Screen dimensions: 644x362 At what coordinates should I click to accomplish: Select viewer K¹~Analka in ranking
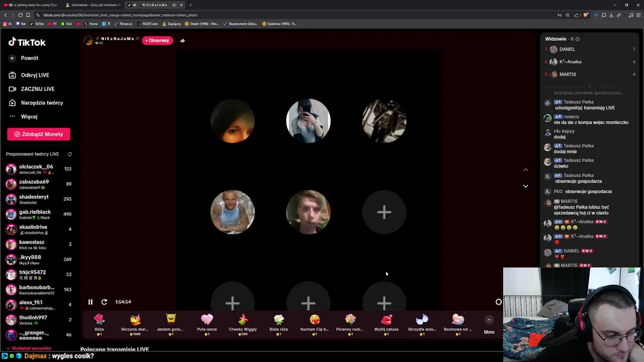point(590,62)
